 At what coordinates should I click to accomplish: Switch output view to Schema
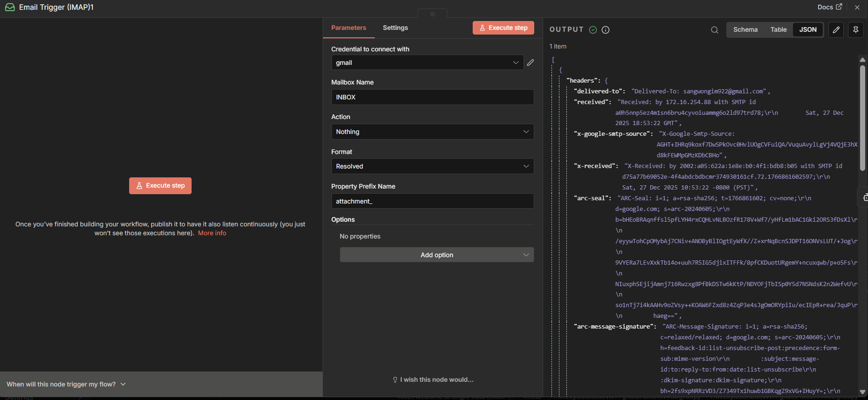[x=745, y=29]
